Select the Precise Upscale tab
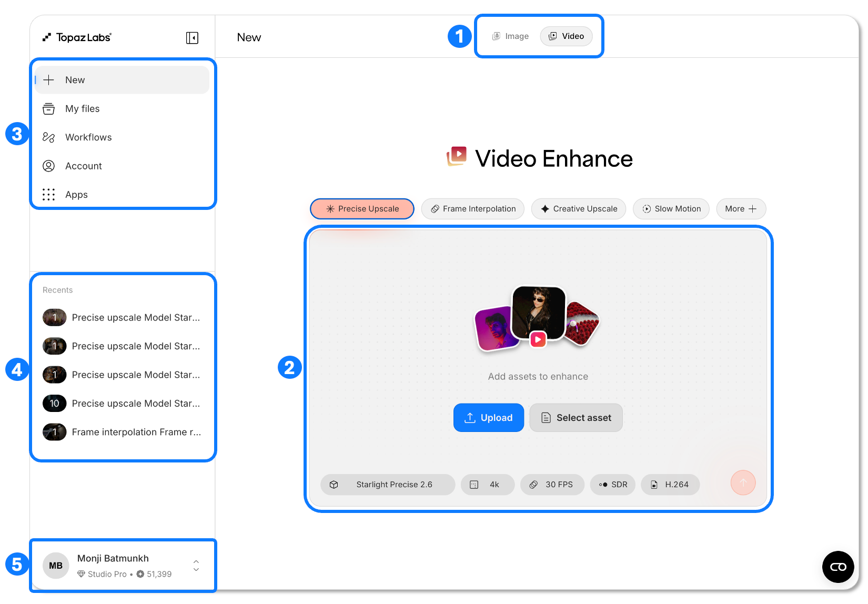The image size is (868, 604). [x=362, y=209]
